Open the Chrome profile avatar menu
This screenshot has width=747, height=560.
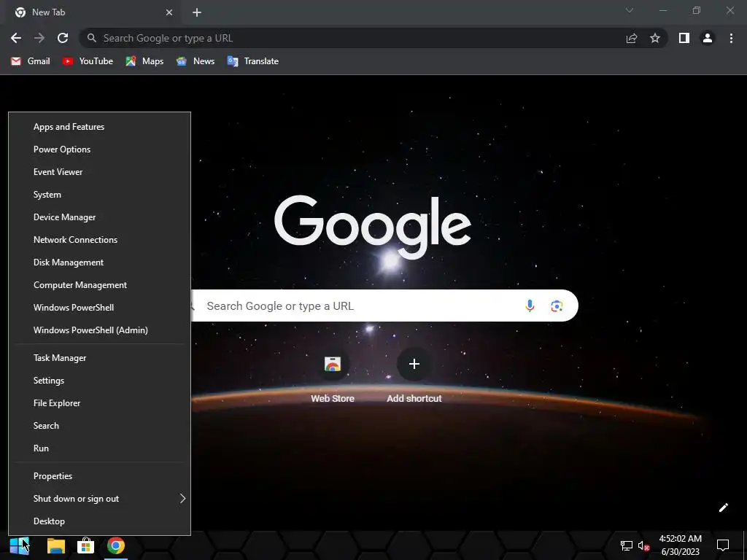coord(708,38)
